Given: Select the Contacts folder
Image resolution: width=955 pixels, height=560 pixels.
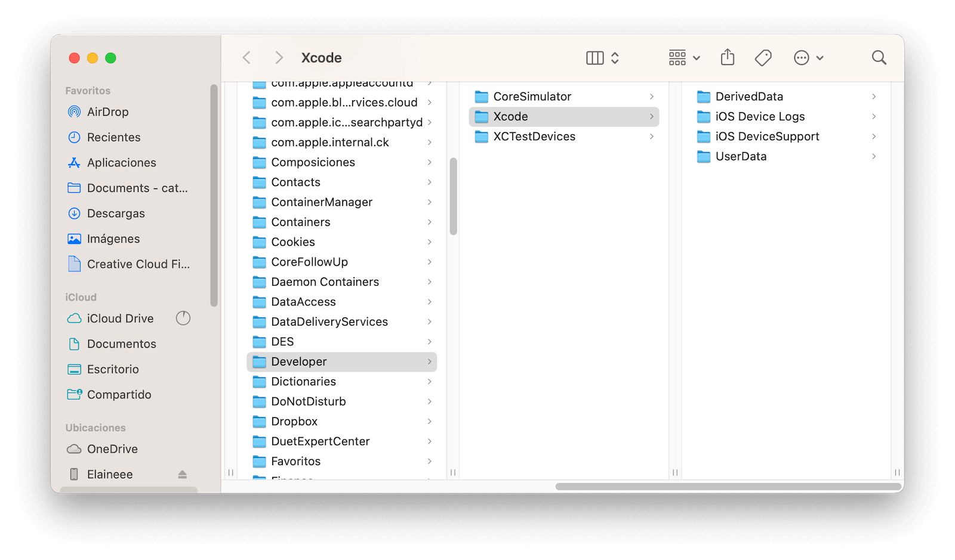Looking at the screenshot, I should click(x=341, y=182).
